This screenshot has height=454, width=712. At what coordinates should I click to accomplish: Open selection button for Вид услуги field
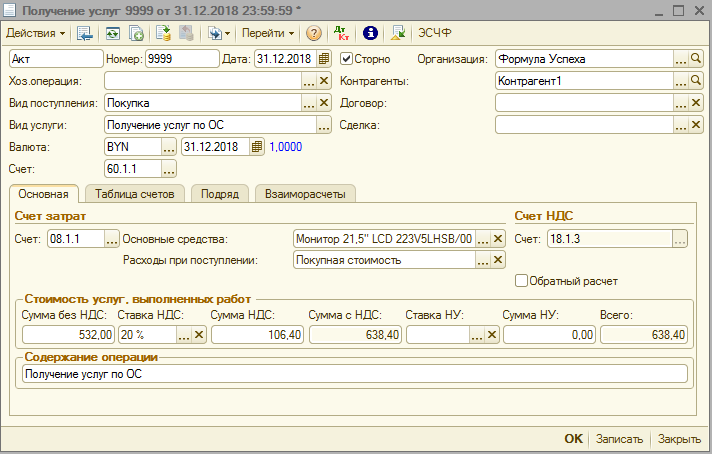pyautogui.click(x=324, y=125)
